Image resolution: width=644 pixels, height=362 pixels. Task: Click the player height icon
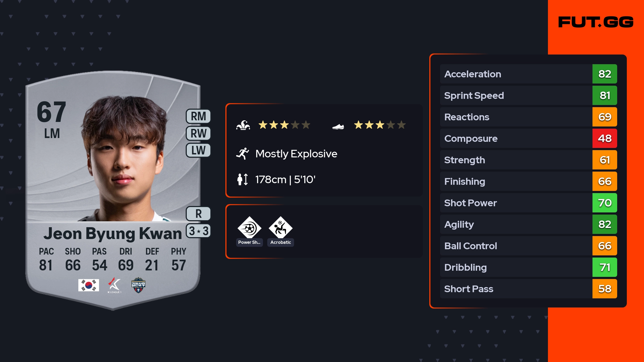(243, 179)
